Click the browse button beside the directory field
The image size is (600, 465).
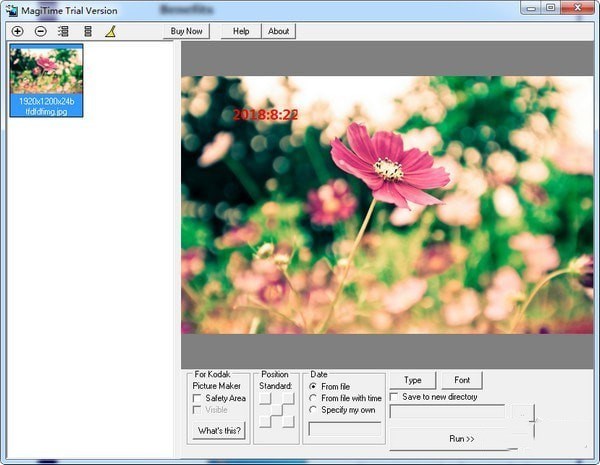point(522,412)
